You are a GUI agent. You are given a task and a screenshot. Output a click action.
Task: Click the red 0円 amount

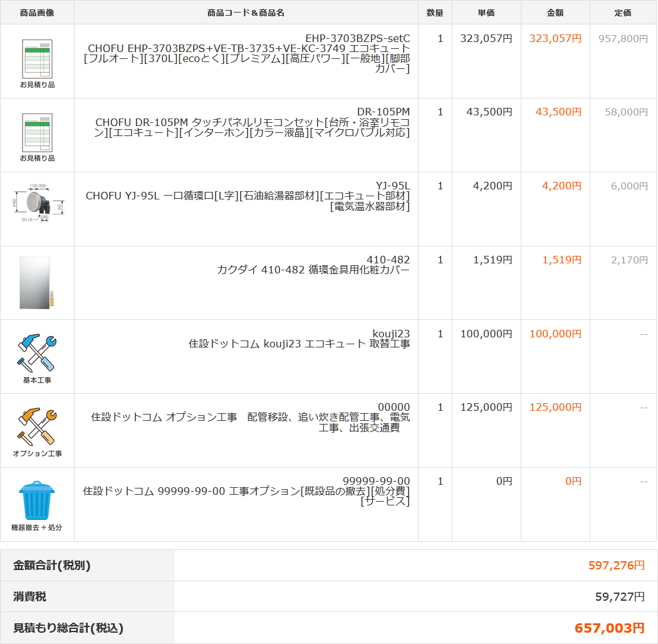(573, 481)
